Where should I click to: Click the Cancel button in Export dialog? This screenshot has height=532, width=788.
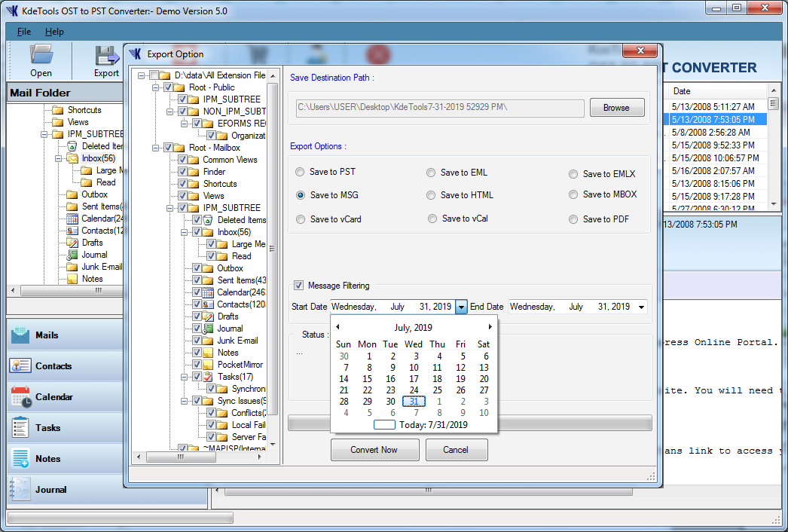click(x=457, y=450)
